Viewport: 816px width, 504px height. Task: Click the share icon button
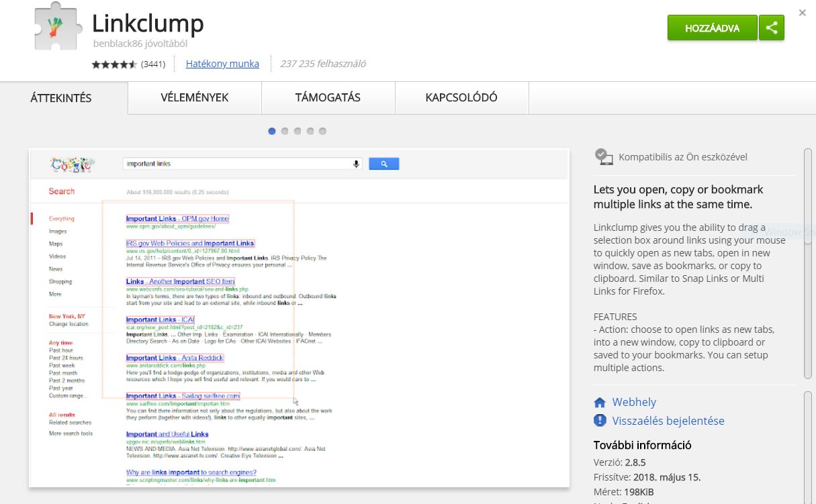772,28
